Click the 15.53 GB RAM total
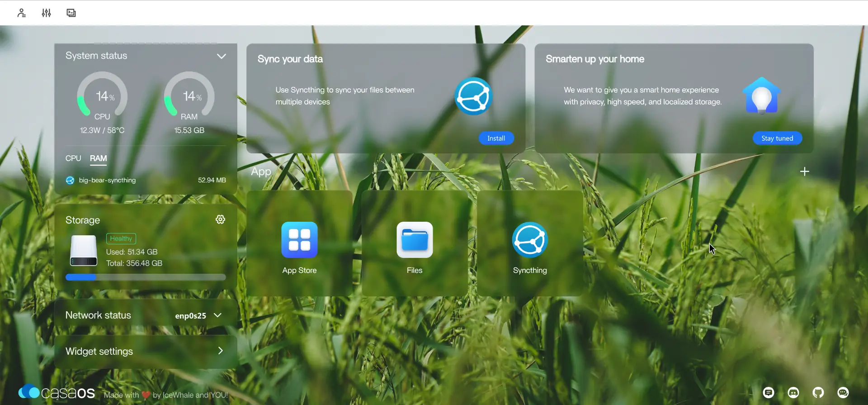 pos(189,130)
